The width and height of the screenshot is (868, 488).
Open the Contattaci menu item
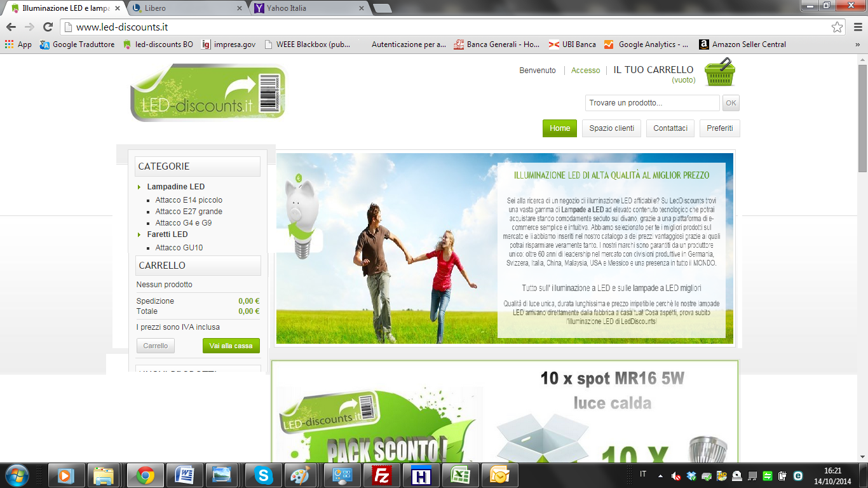(x=670, y=128)
